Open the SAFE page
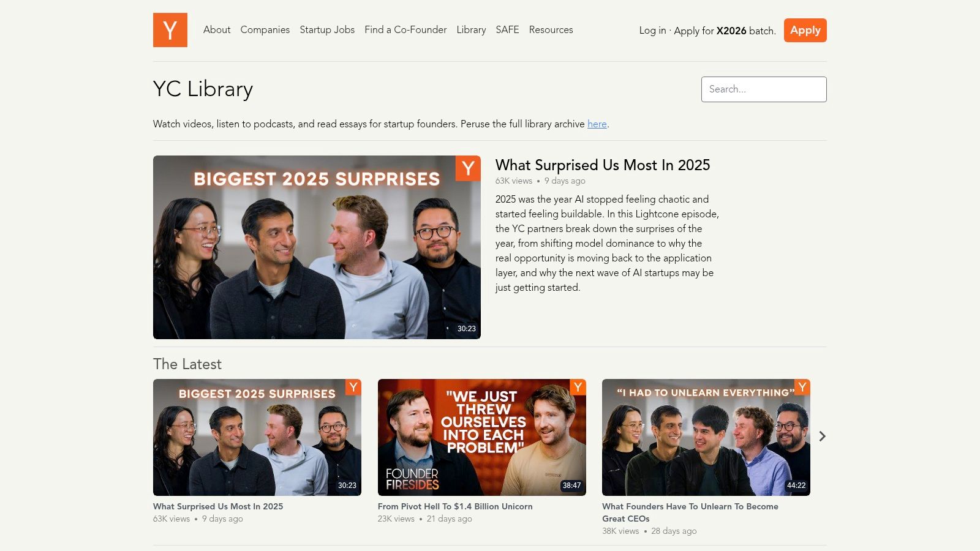This screenshot has width=980, height=551. coord(507,30)
